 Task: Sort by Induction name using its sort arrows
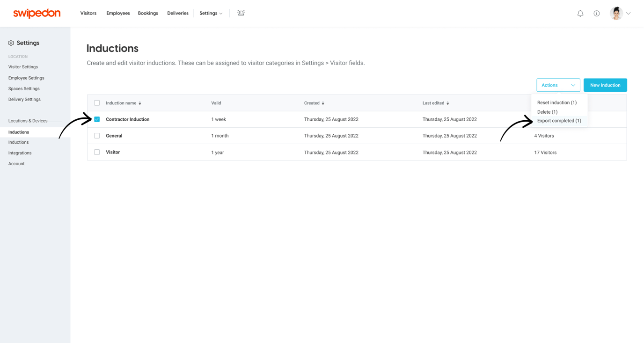coord(139,103)
